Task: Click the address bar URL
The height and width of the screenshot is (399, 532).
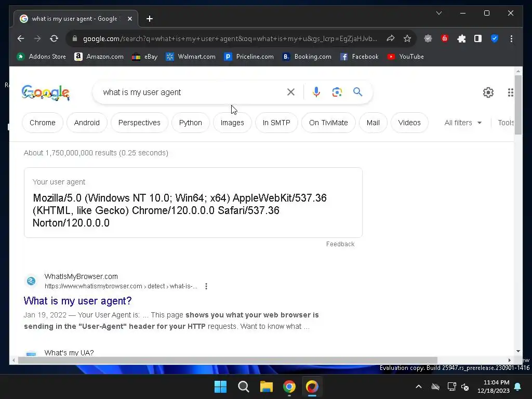Action: pos(230,38)
